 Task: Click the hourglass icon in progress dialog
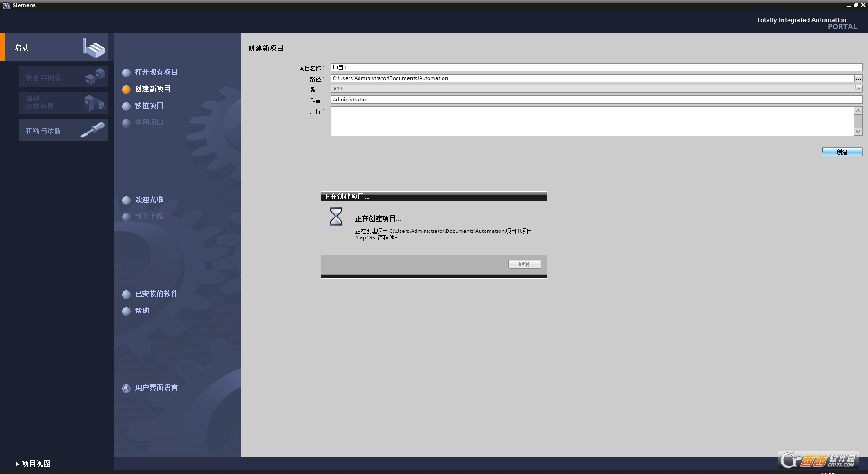point(336,217)
